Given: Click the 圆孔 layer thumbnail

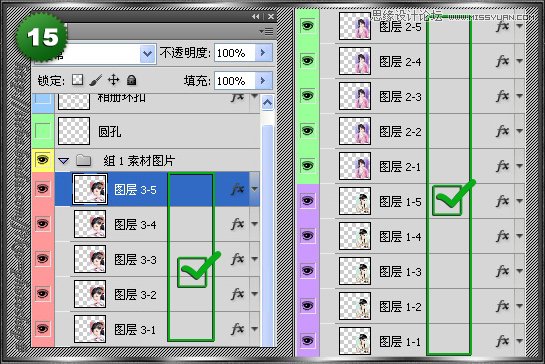Looking at the screenshot, I should [x=74, y=131].
